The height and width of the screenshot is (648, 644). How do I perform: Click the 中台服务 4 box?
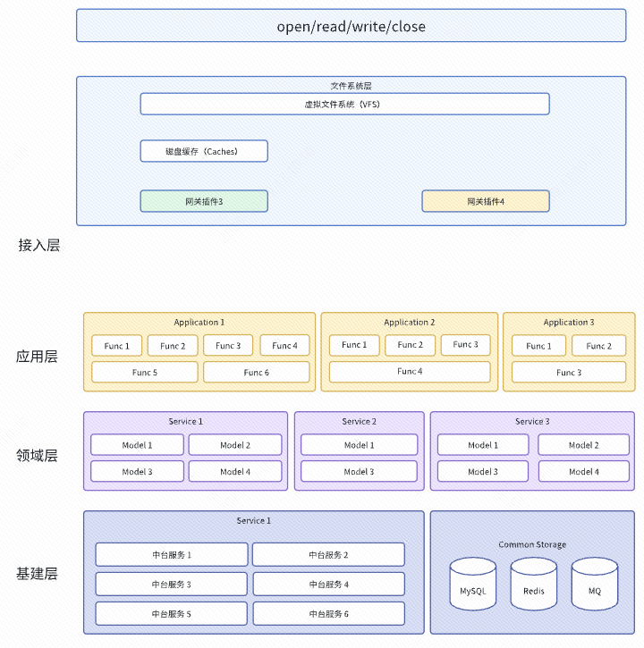point(328,585)
